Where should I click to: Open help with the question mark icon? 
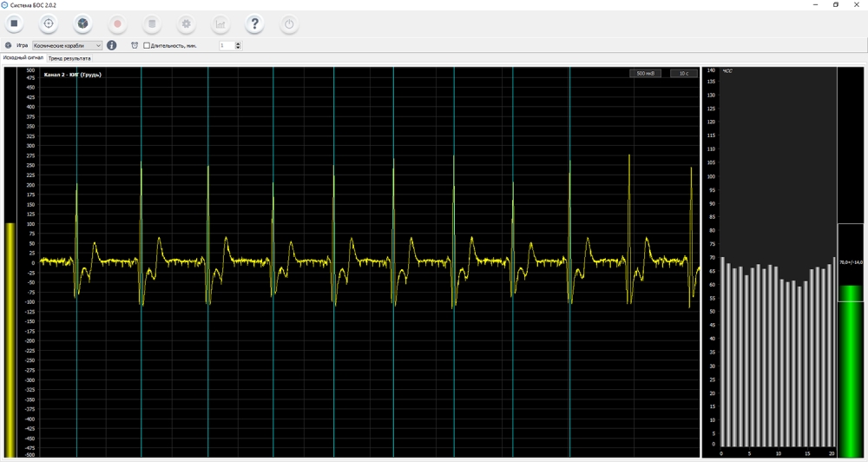point(254,24)
